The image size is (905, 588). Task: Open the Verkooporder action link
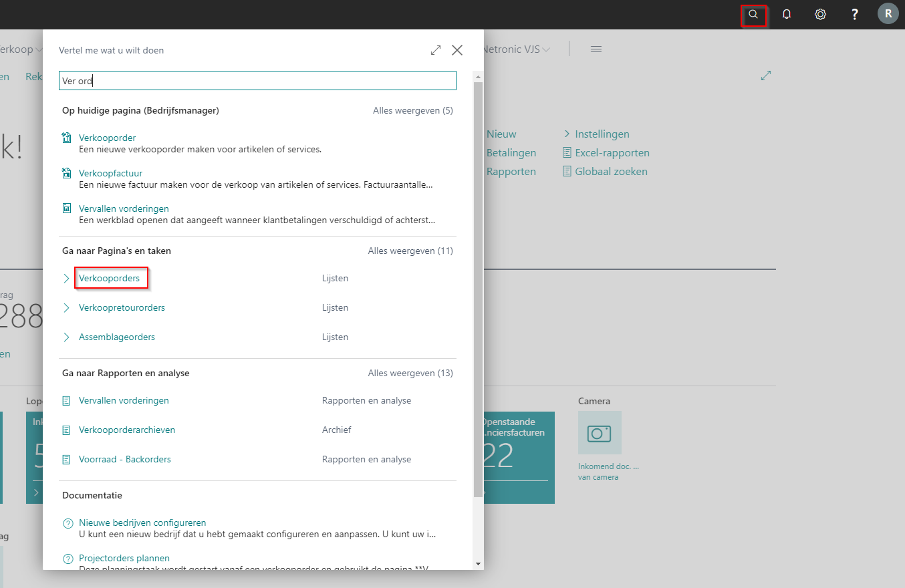(x=108, y=138)
